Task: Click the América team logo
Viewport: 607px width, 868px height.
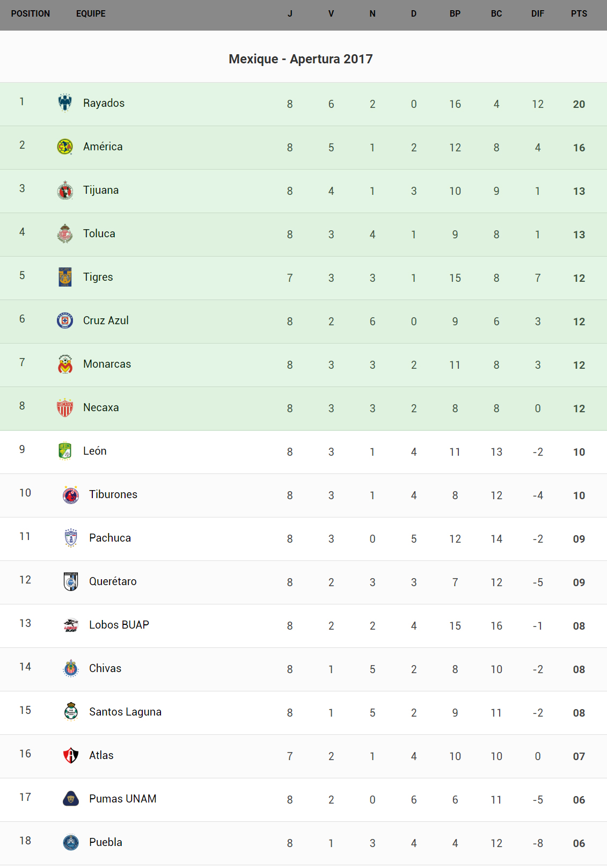Action: (65, 147)
